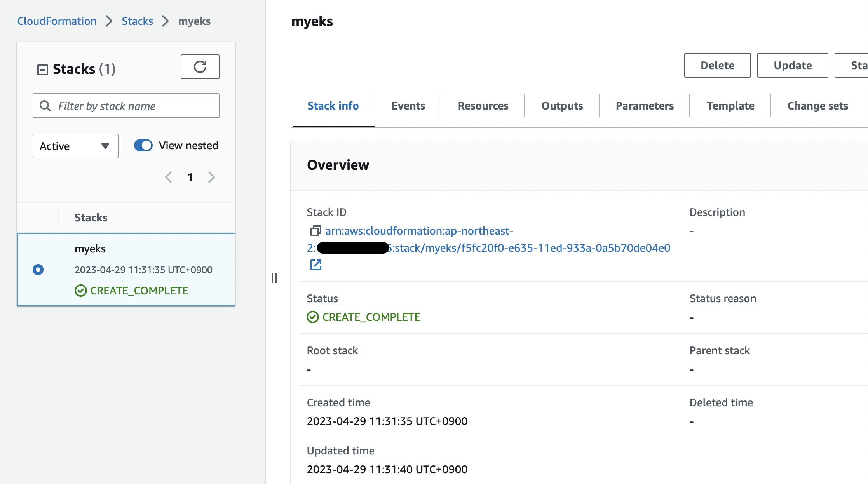Click the CREATE_COMPLETE status in stack list

coord(131,291)
